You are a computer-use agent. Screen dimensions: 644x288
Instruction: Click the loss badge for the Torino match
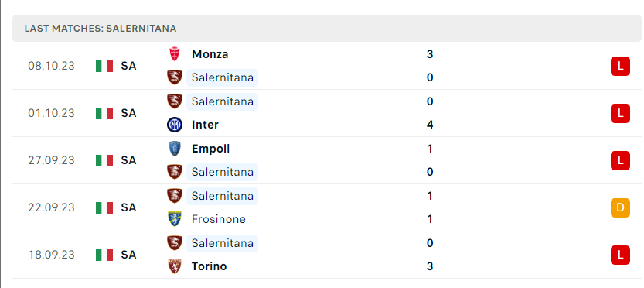click(x=620, y=255)
